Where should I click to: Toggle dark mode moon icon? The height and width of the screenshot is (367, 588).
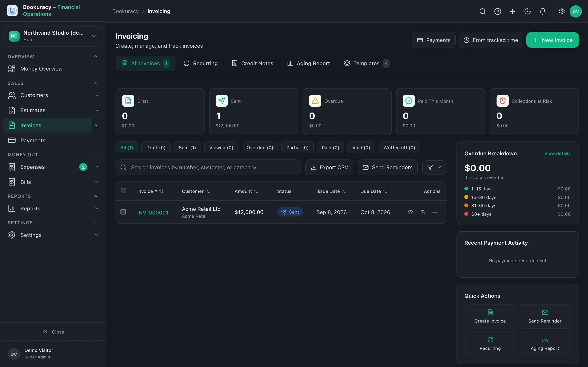(x=528, y=11)
